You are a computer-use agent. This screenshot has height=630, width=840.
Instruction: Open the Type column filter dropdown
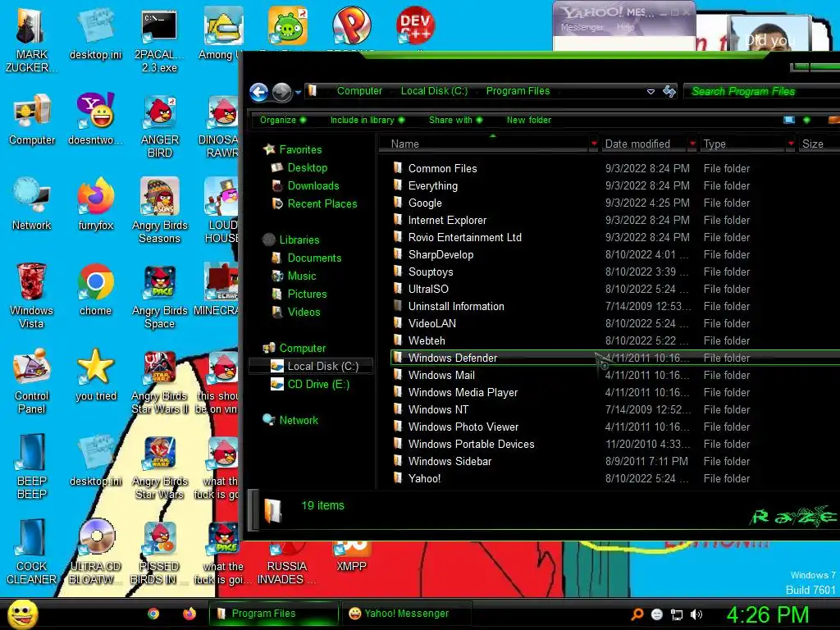(x=791, y=144)
